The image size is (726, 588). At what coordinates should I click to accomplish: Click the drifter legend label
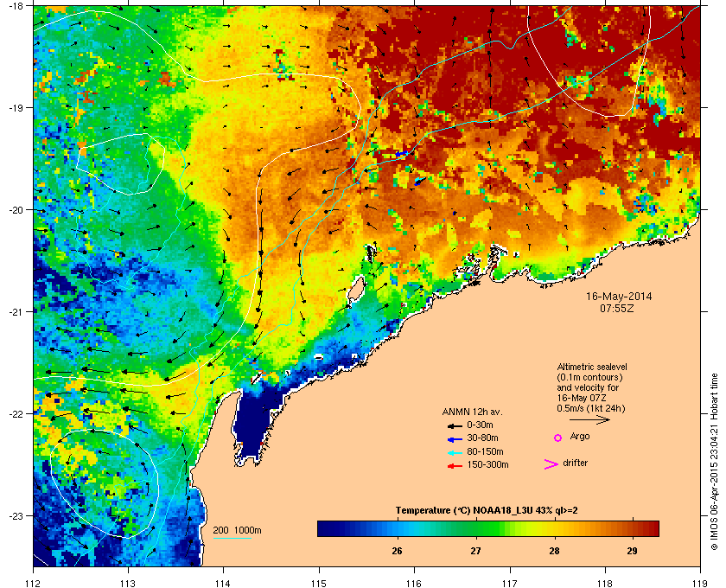coord(575,463)
